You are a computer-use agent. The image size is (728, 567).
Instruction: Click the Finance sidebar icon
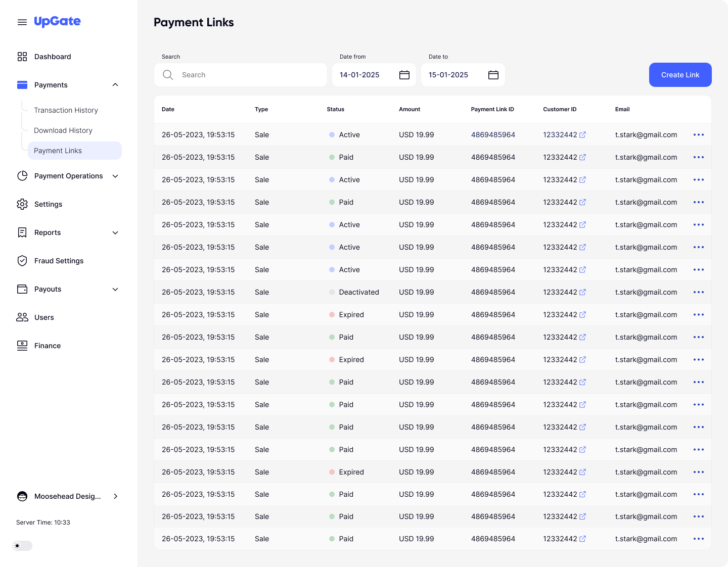coord(22,346)
